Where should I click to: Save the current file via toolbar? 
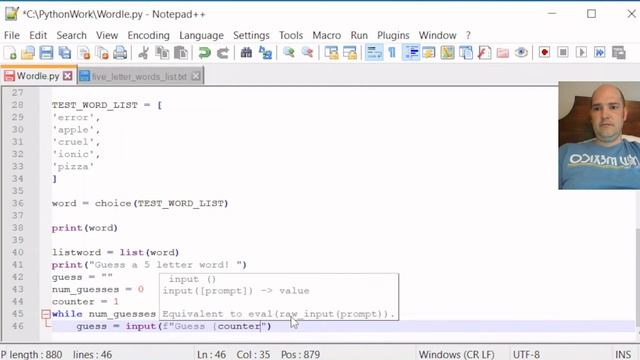pyautogui.click(x=46, y=53)
